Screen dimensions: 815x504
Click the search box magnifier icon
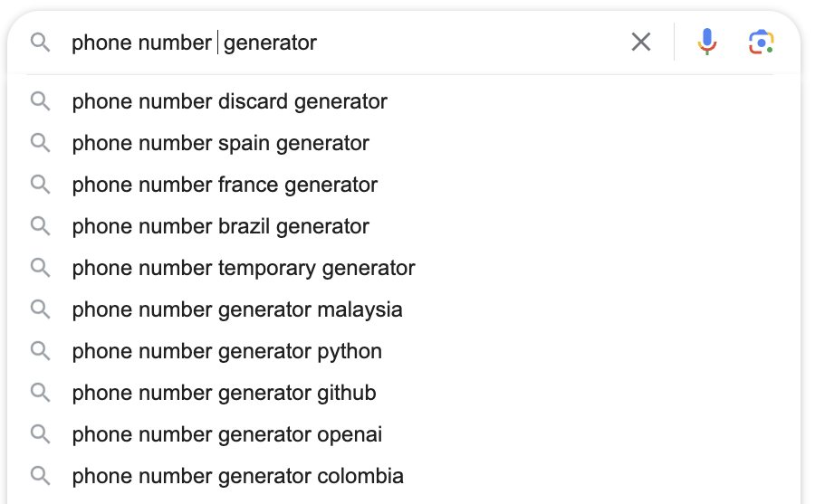point(40,43)
